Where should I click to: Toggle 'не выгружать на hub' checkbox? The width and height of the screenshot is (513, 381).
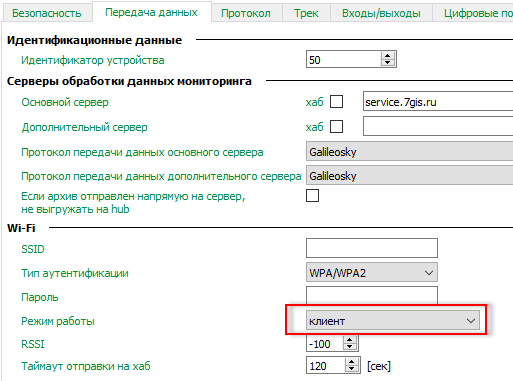[x=312, y=196]
